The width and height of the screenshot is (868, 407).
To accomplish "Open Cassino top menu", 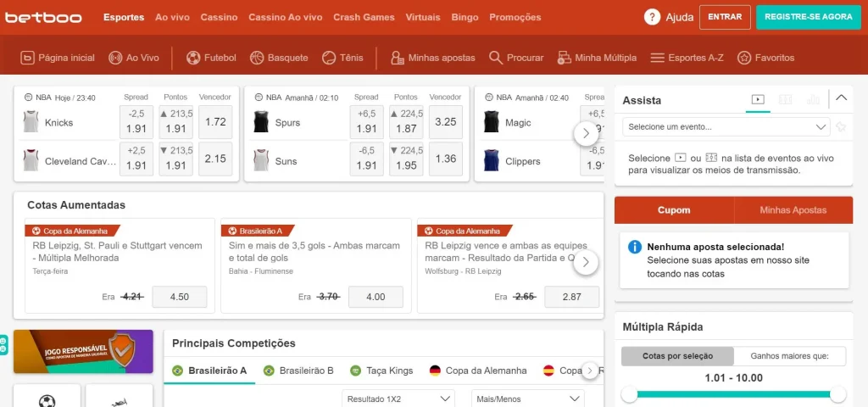I will click(220, 17).
